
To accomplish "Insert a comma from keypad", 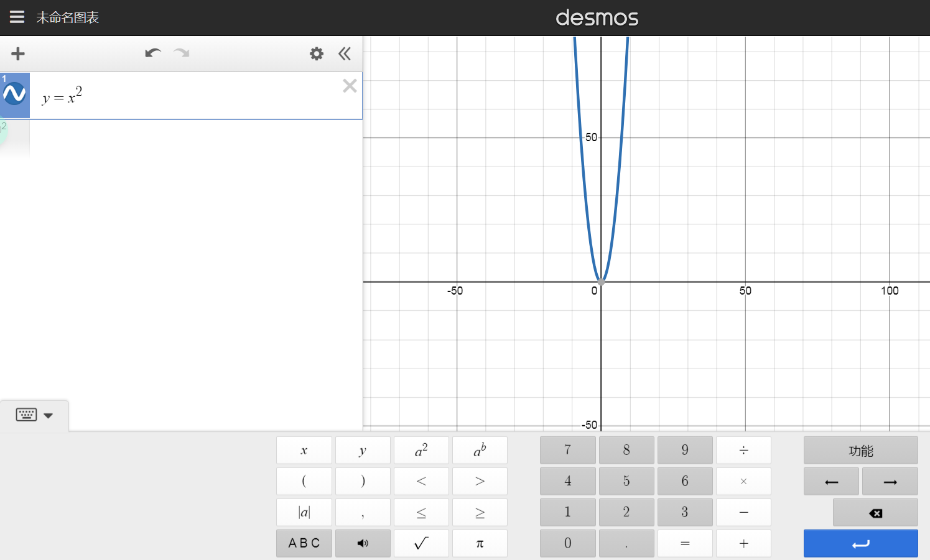I will (x=363, y=513).
